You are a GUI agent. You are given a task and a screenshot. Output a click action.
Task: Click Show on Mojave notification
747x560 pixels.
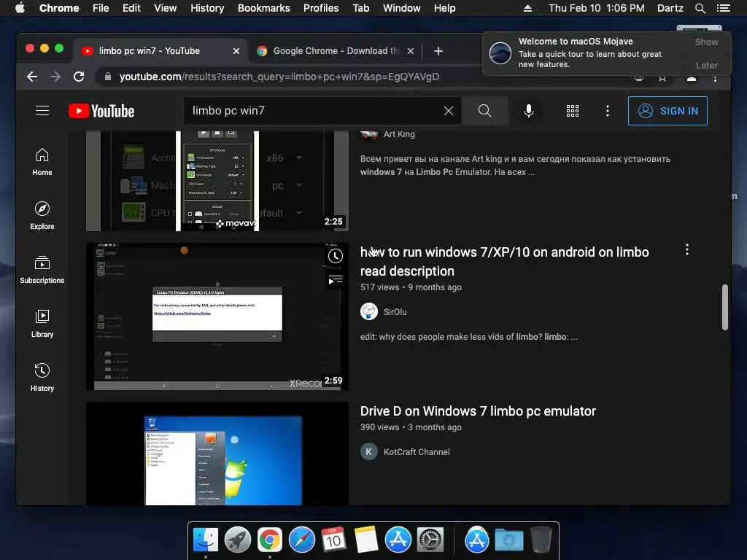coord(706,42)
